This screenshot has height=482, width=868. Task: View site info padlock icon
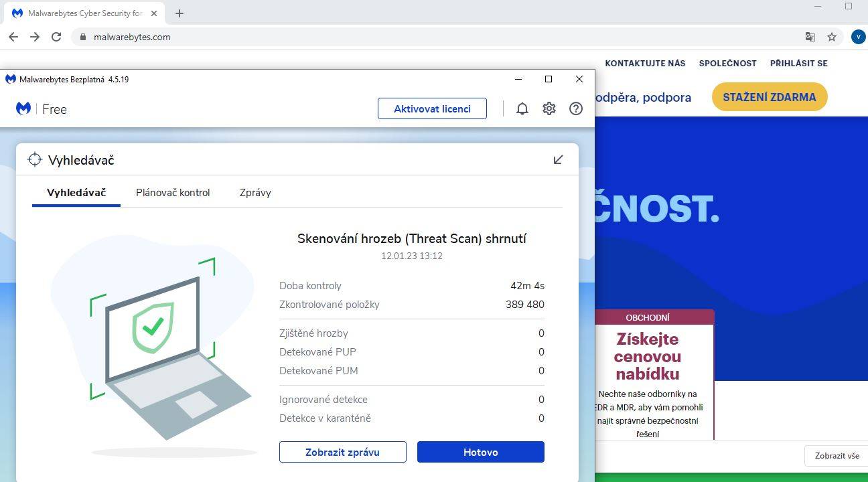click(x=82, y=37)
